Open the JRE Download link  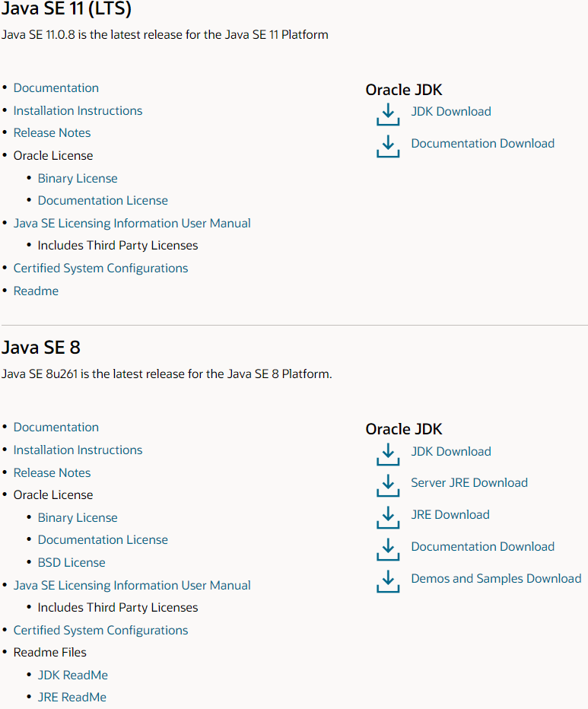click(450, 514)
